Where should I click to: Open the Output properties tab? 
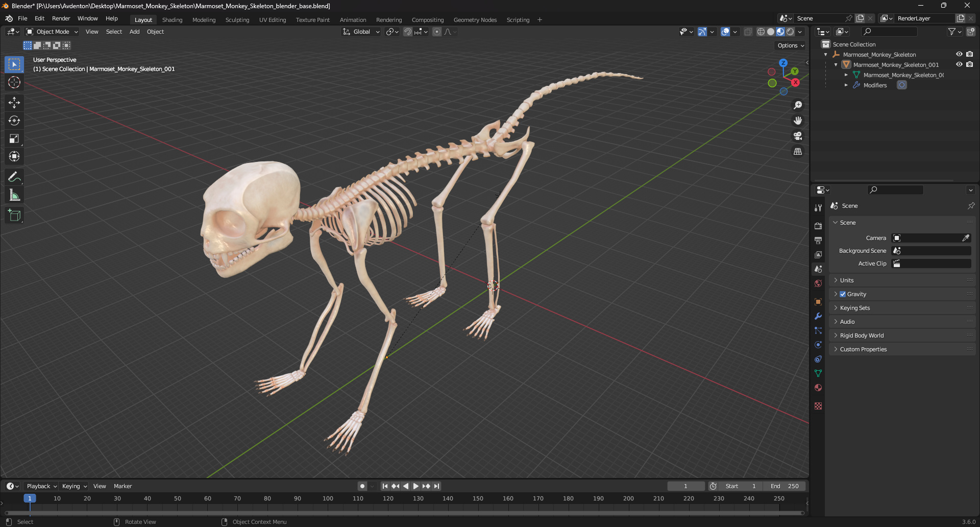[818, 240]
